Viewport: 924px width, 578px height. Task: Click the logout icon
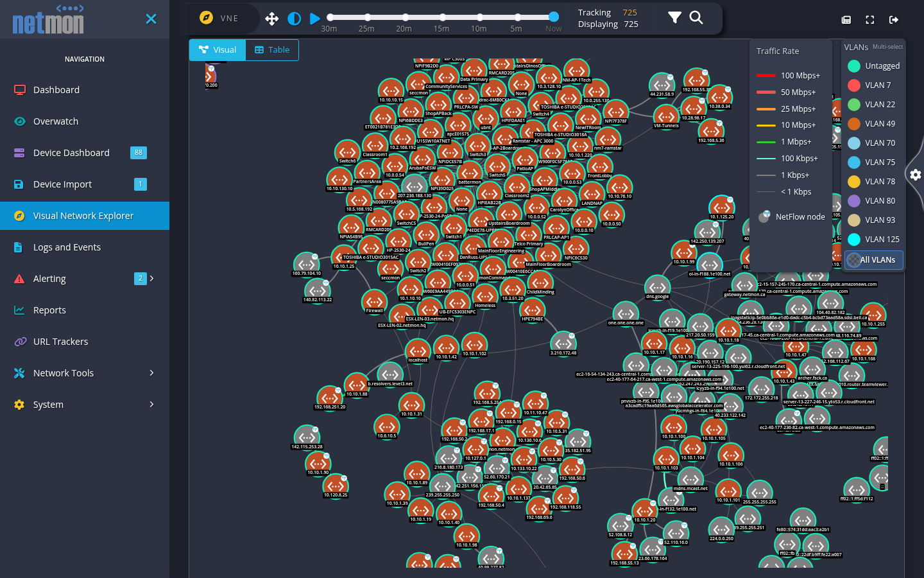pos(894,20)
